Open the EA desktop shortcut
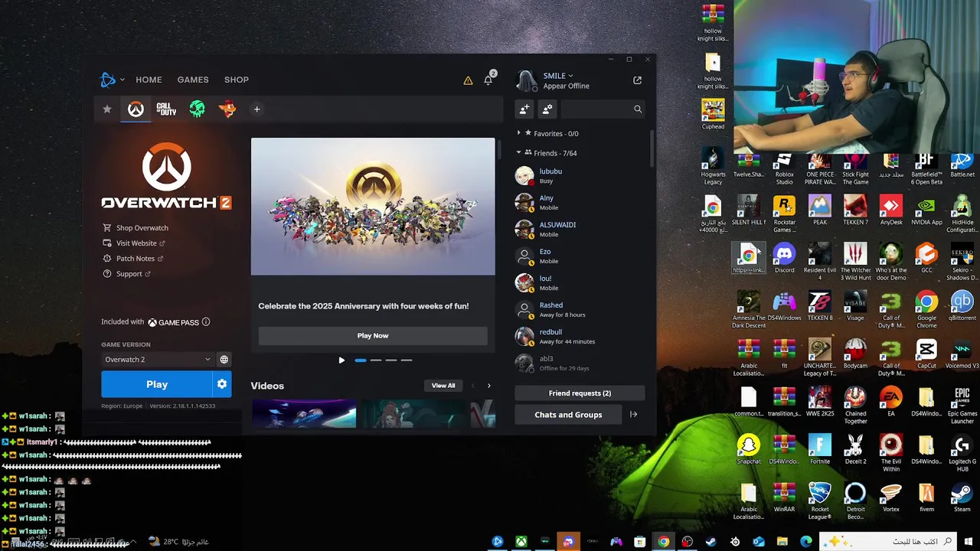980x551 pixels. pos(891,402)
